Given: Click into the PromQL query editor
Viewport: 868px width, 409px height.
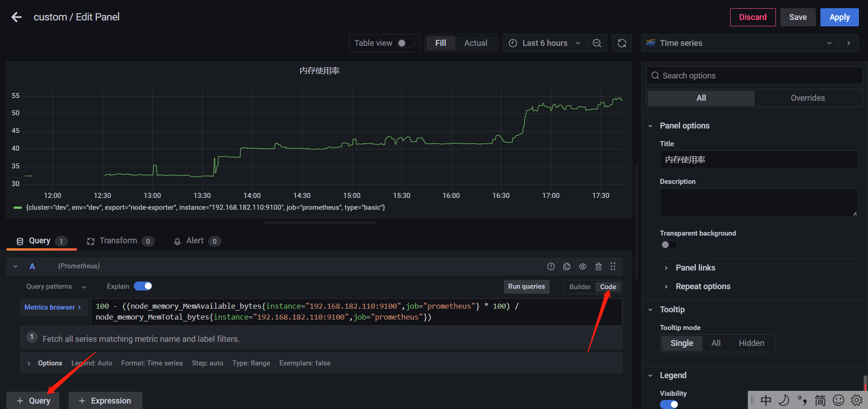Looking at the screenshot, I should coord(356,311).
